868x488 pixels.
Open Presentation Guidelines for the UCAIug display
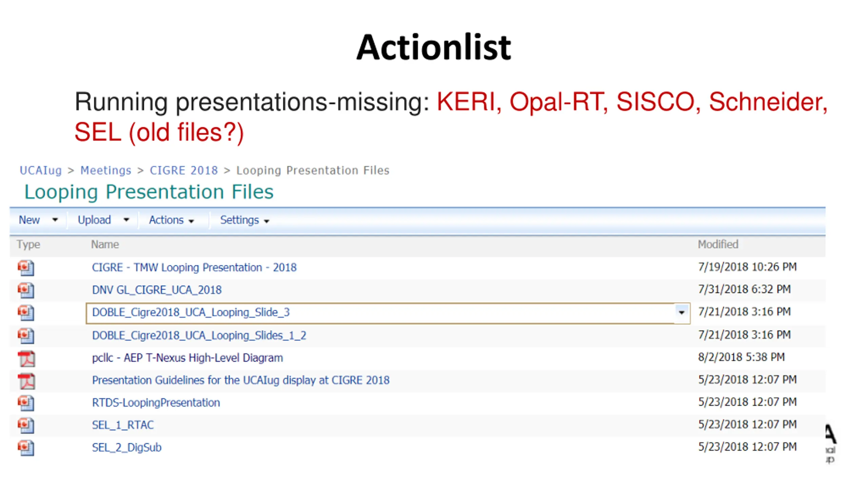pyautogui.click(x=241, y=380)
